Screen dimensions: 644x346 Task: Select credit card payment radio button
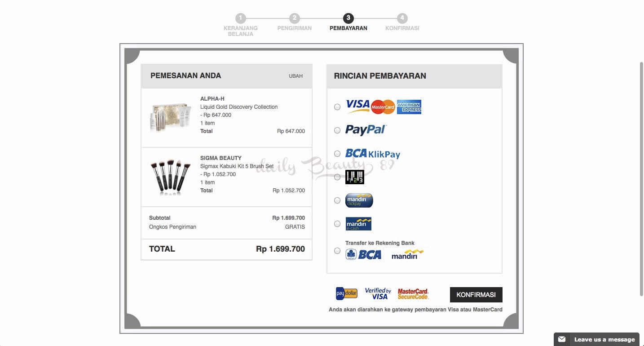(337, 107)
